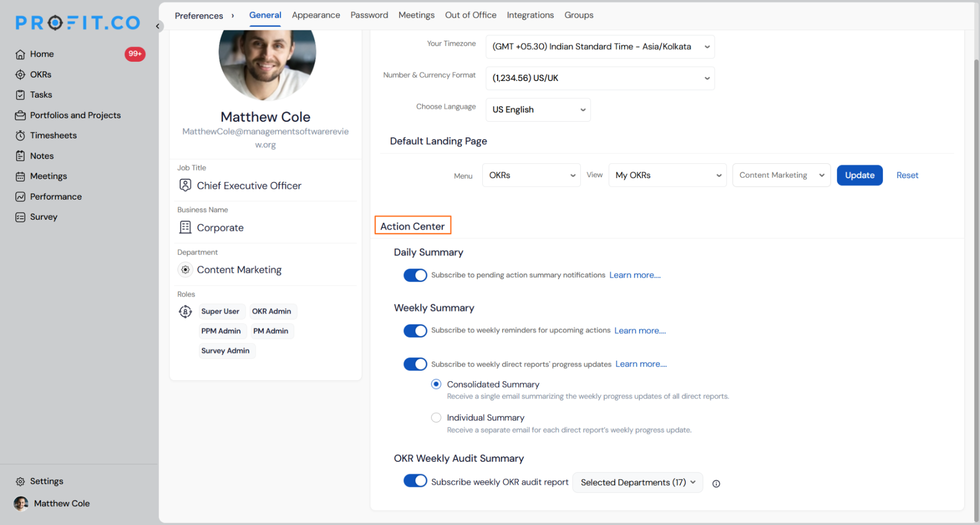Click the OKRs target icon in sidebar

tap(20, 75)
